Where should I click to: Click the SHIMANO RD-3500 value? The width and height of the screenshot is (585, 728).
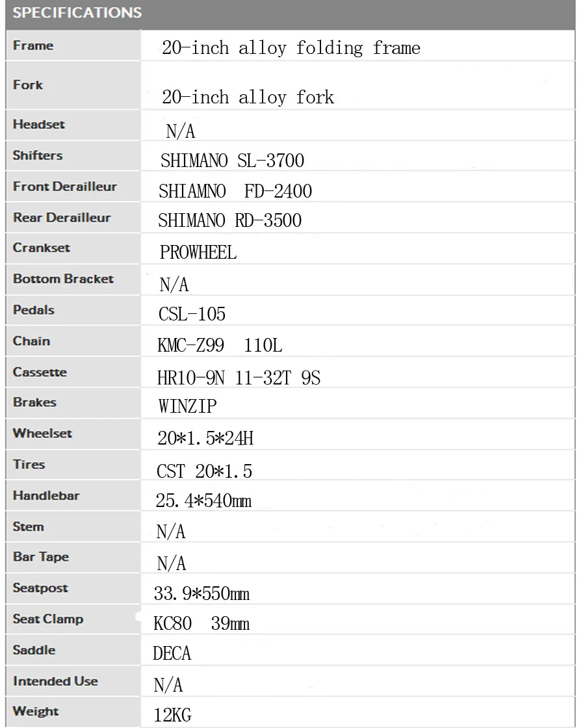click(x=230, y=220)
